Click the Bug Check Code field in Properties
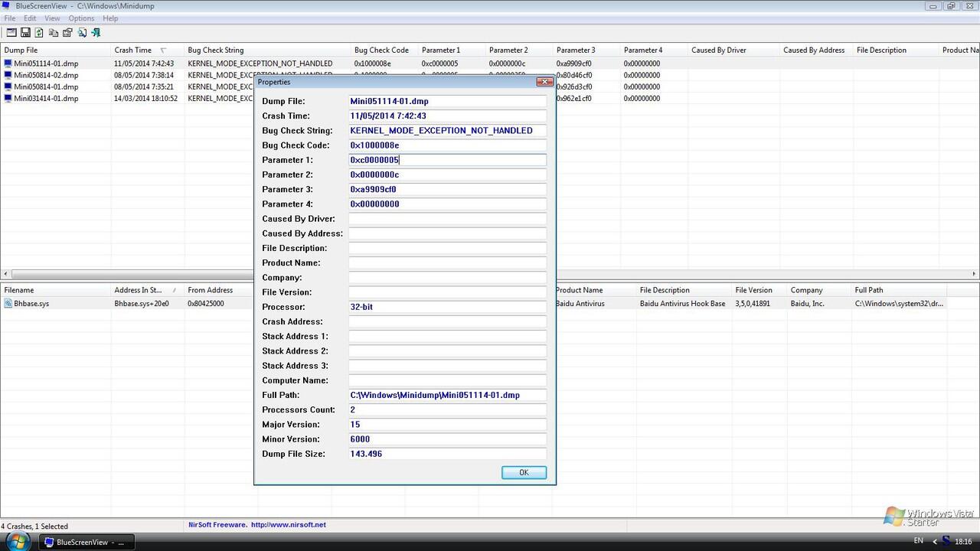Viewport: 980px width, 551px height. [447, 145]
